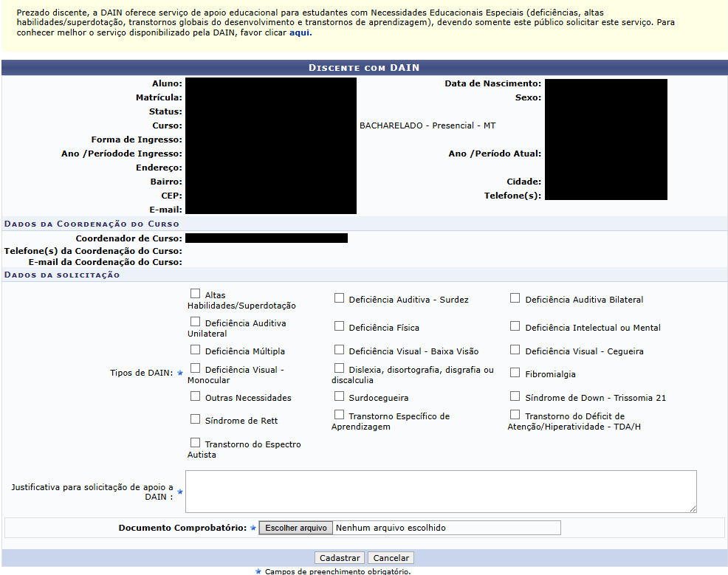
Task: Enable Deficiência Auditiva Unilateral checkbox
Action: click(x=195, y=322)
